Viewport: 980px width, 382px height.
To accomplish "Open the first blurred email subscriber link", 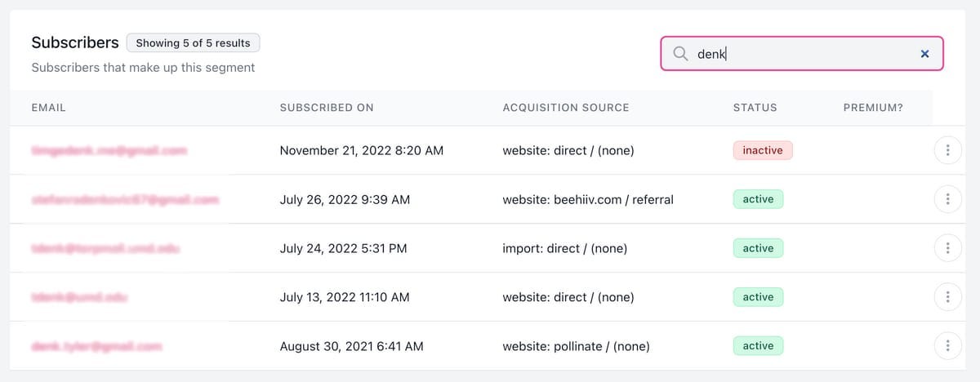I will 109,151.
